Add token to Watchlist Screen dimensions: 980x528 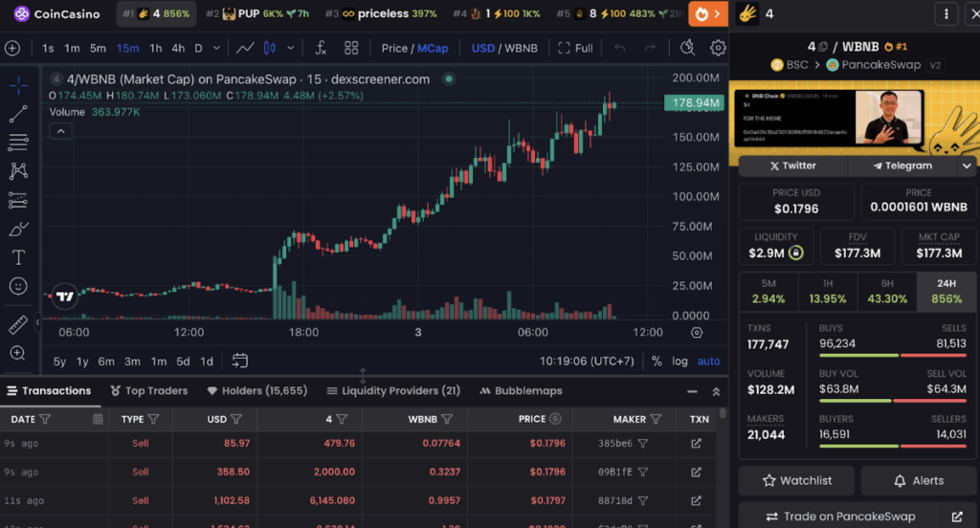click(797, 480)
